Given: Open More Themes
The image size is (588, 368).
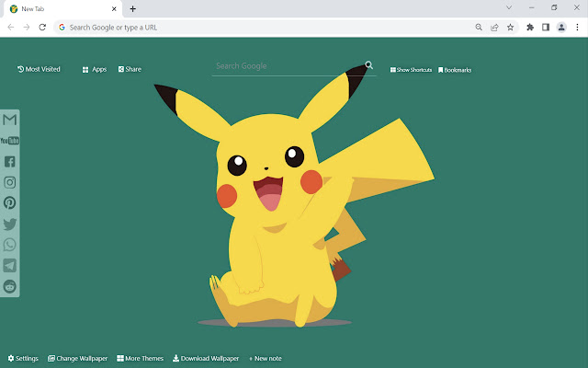Looking at the screenshot, I should (x=140, y=358).
